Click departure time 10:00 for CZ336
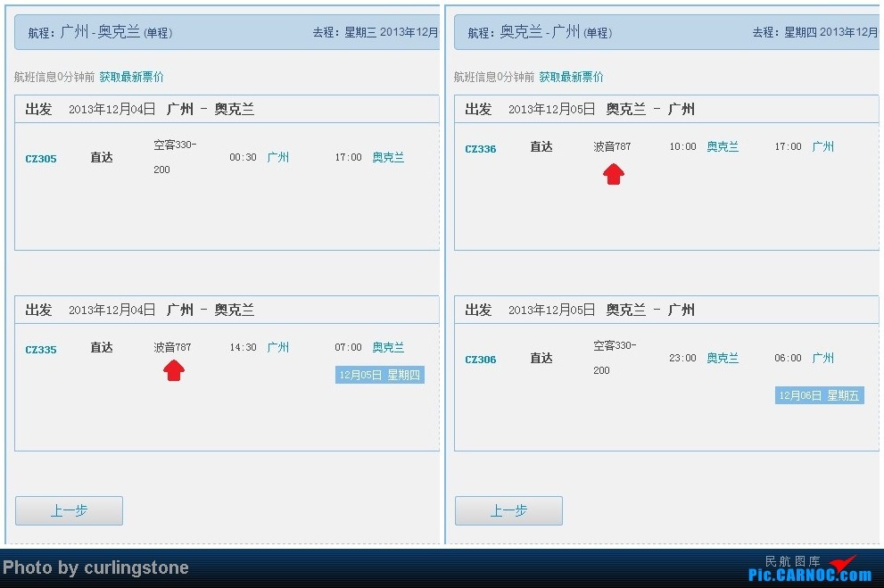The width and height of the screenshot is (884, 588). click(682, 146)
